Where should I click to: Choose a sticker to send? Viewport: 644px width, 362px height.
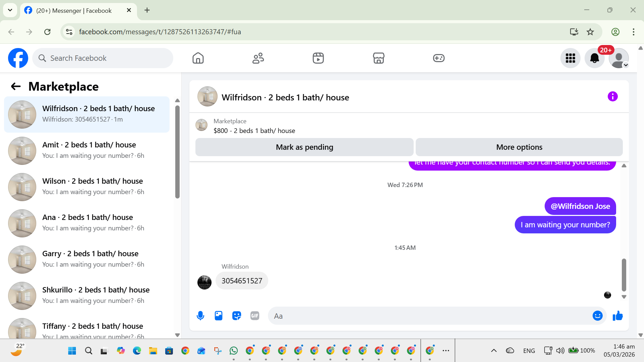tap(237, 316)
